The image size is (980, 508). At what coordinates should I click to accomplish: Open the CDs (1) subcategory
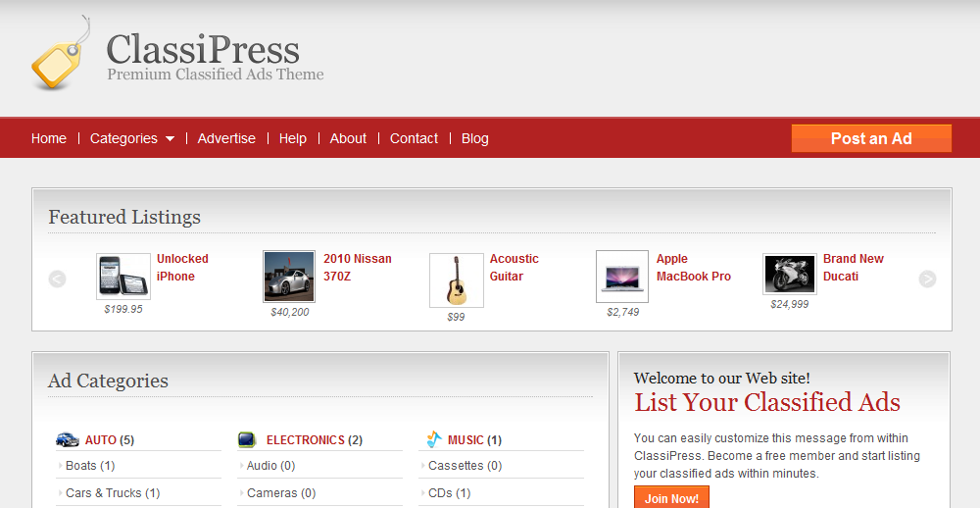click(450, 493)
